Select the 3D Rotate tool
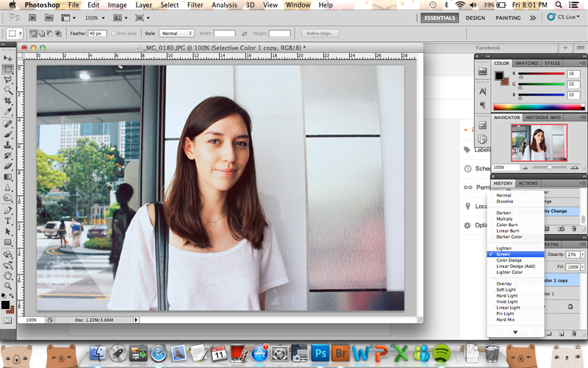This screenshot has width=588, height=368. [8, 254]
